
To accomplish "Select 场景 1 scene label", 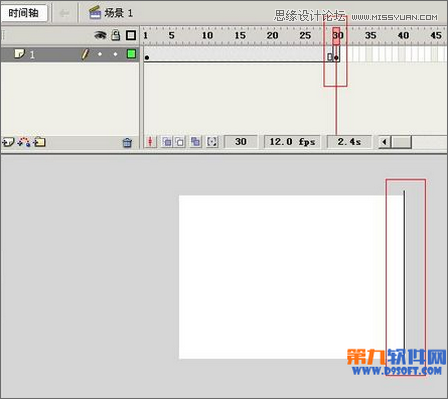I will pos(118,13).
